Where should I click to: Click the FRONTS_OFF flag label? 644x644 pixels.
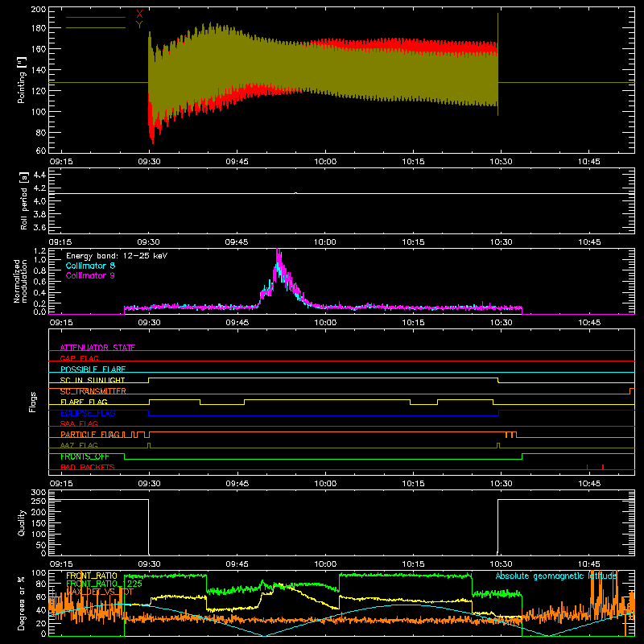pos(85,456)
